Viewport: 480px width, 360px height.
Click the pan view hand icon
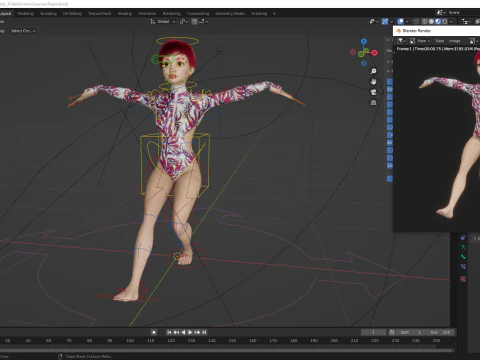click(x=373, y=82)
